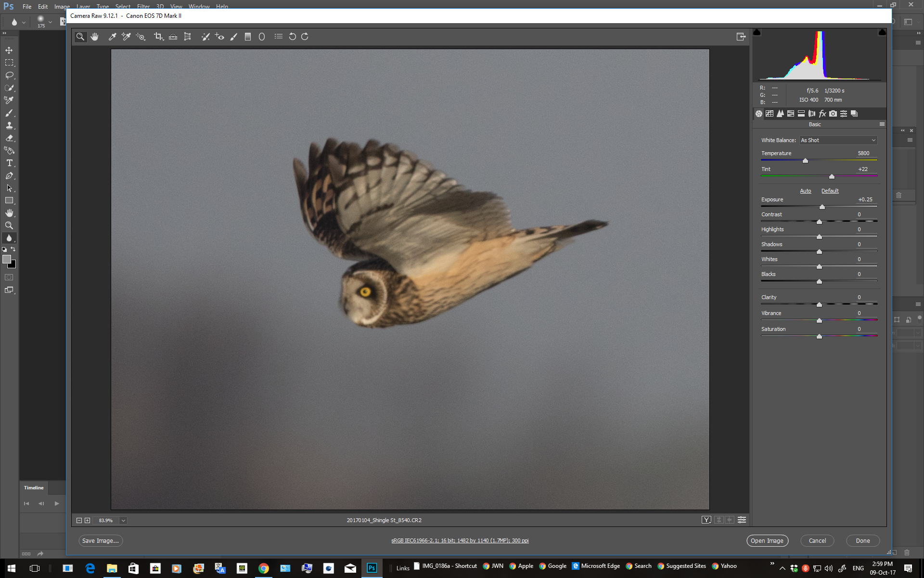Rotate image 90 degrees clockwise
Screen dimensions: 924x578
tap(305, 37)
